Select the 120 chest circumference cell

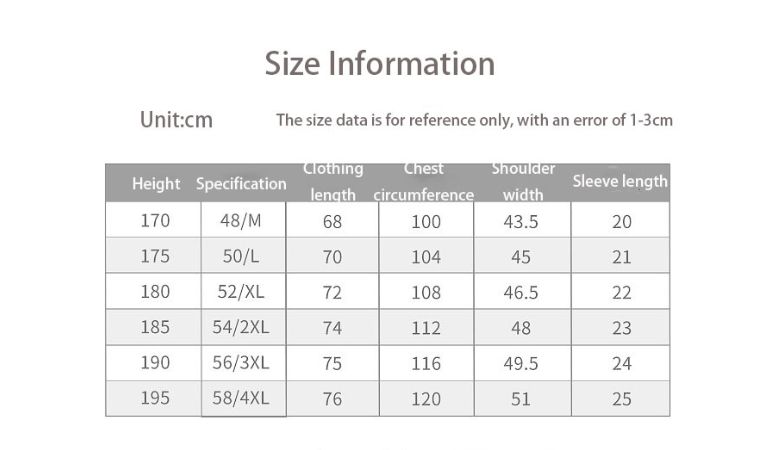pyautogui.click(x=426, y=399)
